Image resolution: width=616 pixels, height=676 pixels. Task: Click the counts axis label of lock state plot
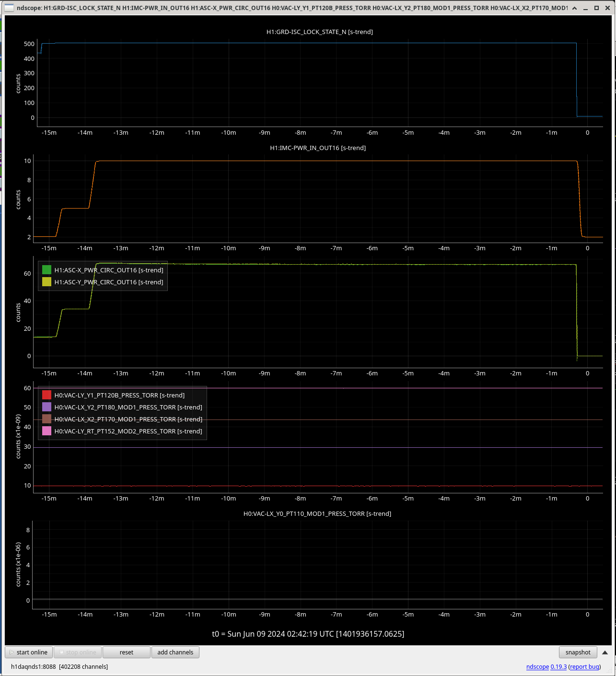pyautogui.click(x=18, y=83)
